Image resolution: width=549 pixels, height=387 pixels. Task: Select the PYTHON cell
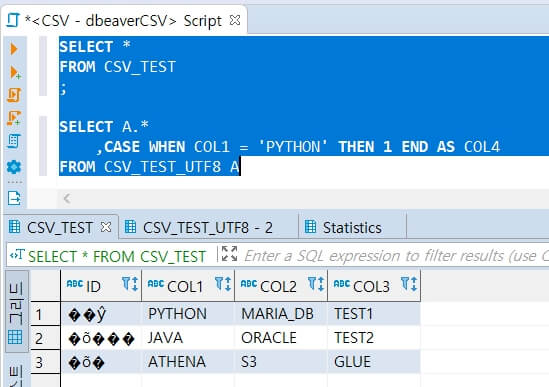[188, 314]
